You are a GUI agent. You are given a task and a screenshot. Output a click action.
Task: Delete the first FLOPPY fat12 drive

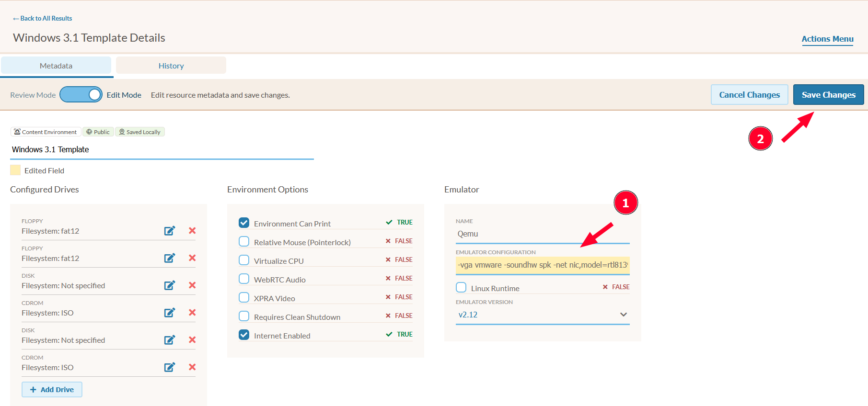click(192, 231)
